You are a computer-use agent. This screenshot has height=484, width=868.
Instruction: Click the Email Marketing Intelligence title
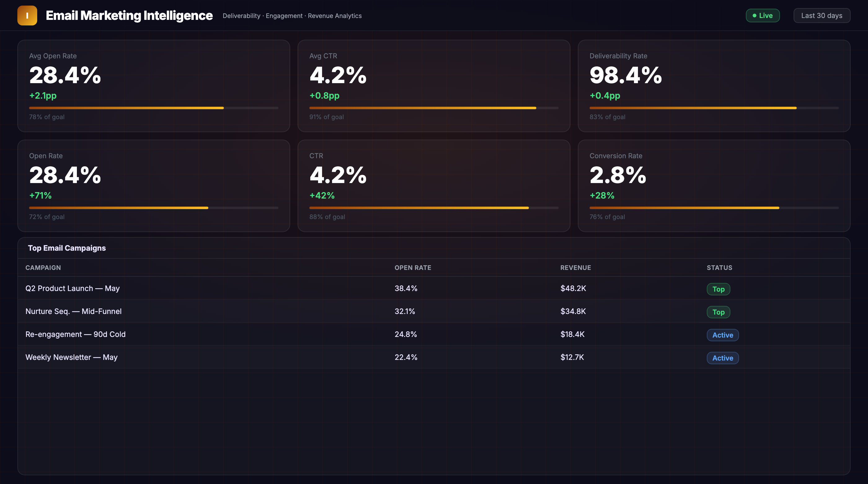click(129, 16)
